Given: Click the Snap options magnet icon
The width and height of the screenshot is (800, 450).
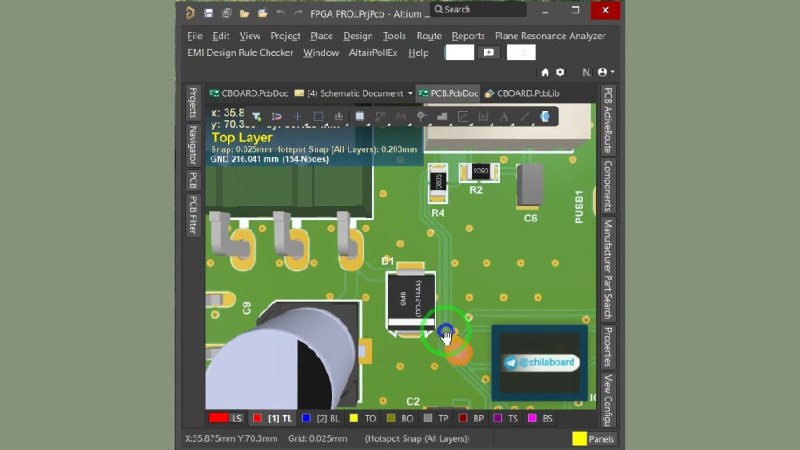Looking at the screenshot, I should (x=277, y=117).
